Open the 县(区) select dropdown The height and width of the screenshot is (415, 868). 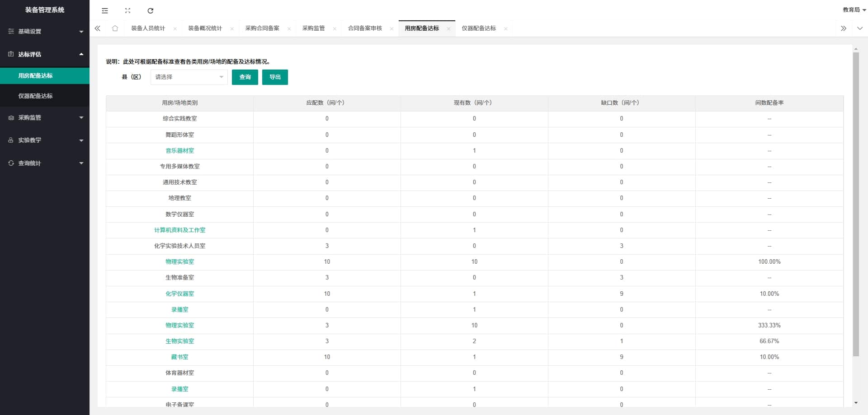pyautogui.click(x=189, y=77)
